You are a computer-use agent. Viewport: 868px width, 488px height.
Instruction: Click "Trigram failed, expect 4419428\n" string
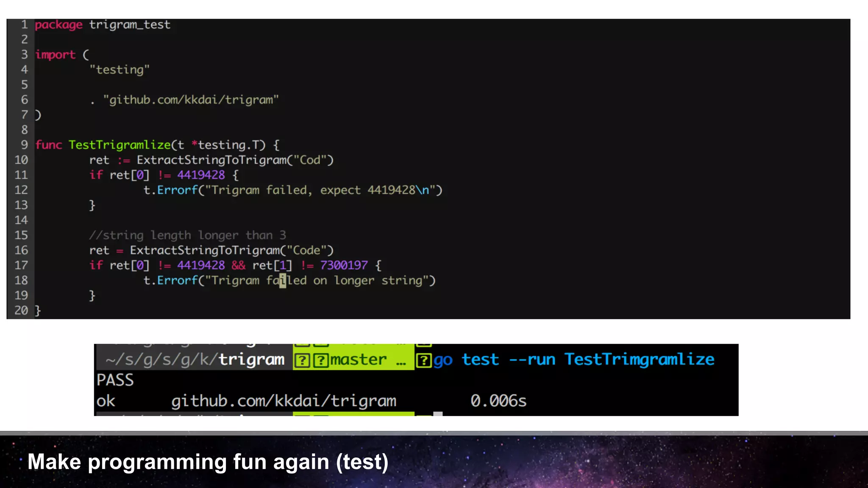point(320,190)
